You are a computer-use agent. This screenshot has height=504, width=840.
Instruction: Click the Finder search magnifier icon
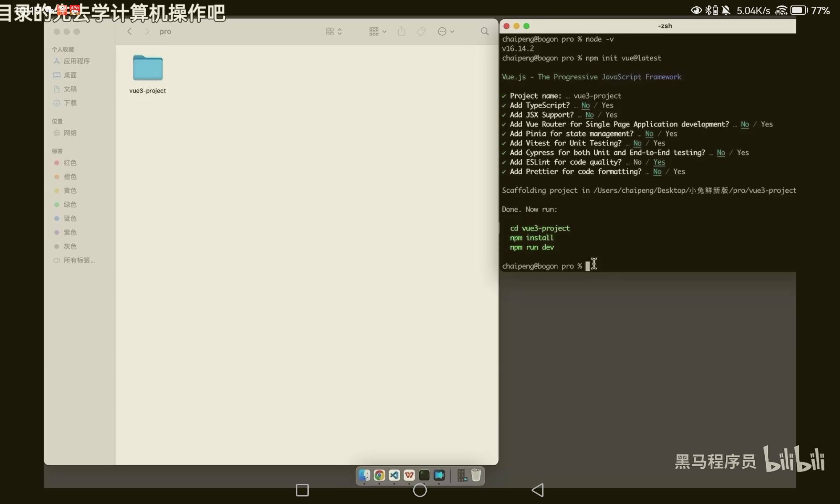pyautogui.click(x=485, y=31)
